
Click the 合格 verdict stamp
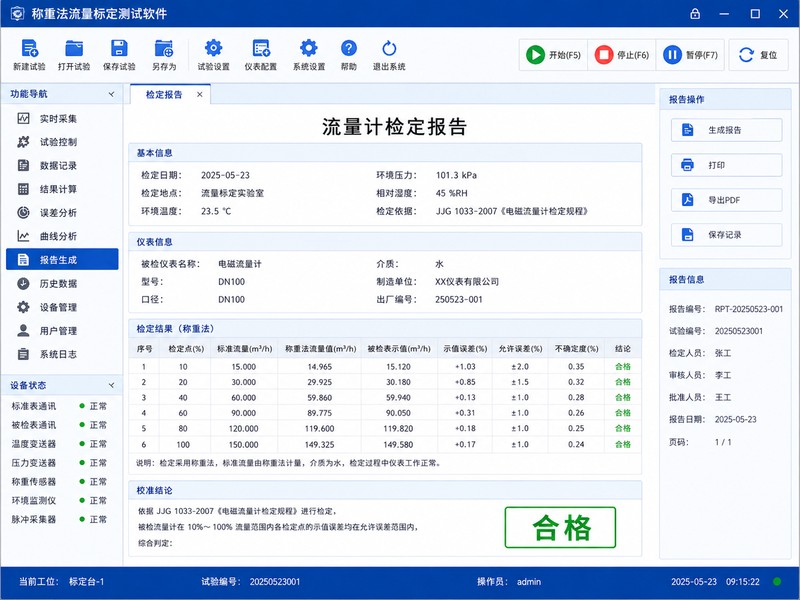(x=560, y=528)
